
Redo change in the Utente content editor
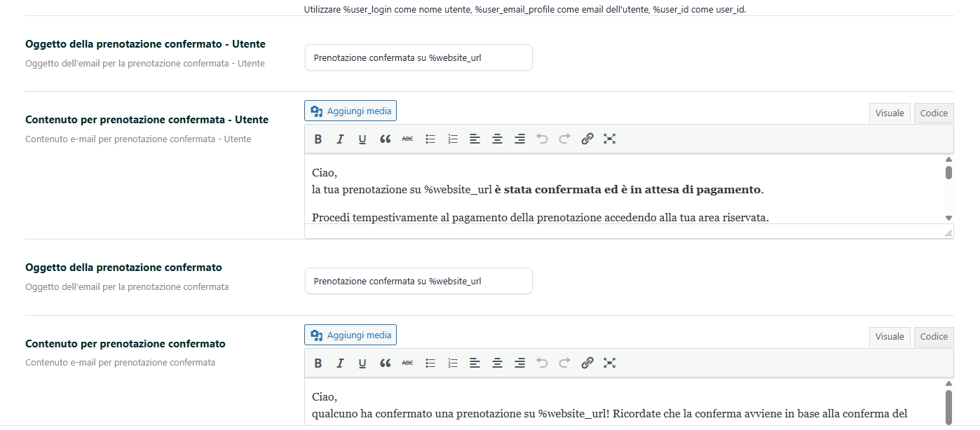coord(564,139)
